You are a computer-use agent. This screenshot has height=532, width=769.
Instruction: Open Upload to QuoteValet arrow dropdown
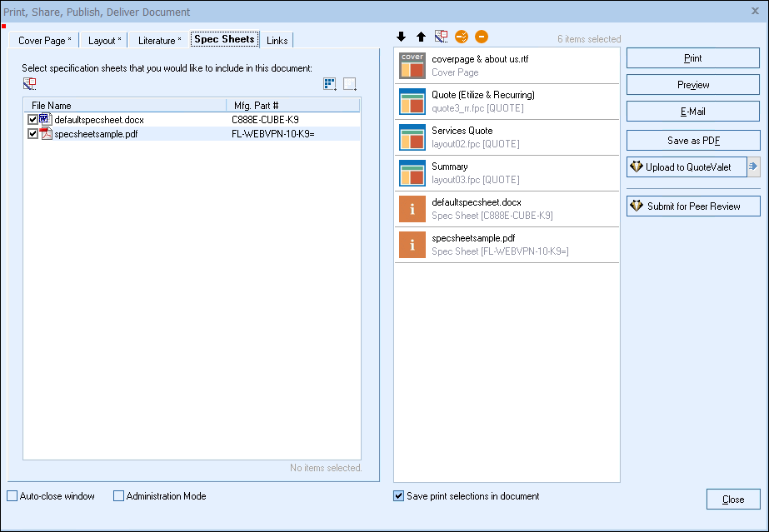tap(753, 167)
